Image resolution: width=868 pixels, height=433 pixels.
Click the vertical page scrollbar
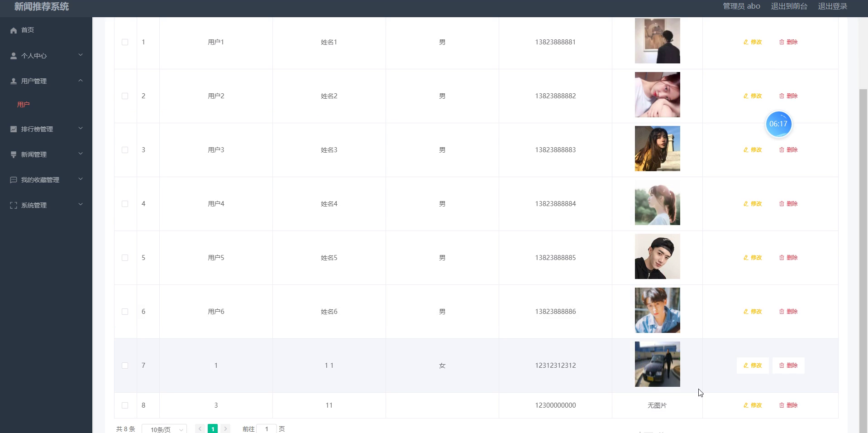point(863,260)
